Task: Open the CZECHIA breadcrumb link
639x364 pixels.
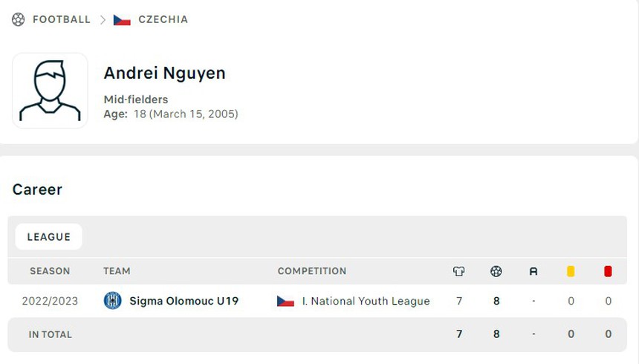Action: point(163,19)
